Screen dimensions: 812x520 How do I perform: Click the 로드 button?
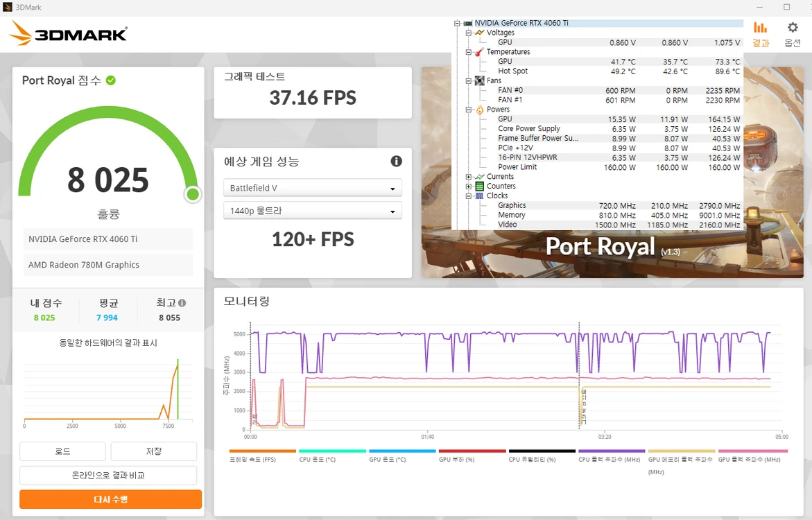click(62, 451)
